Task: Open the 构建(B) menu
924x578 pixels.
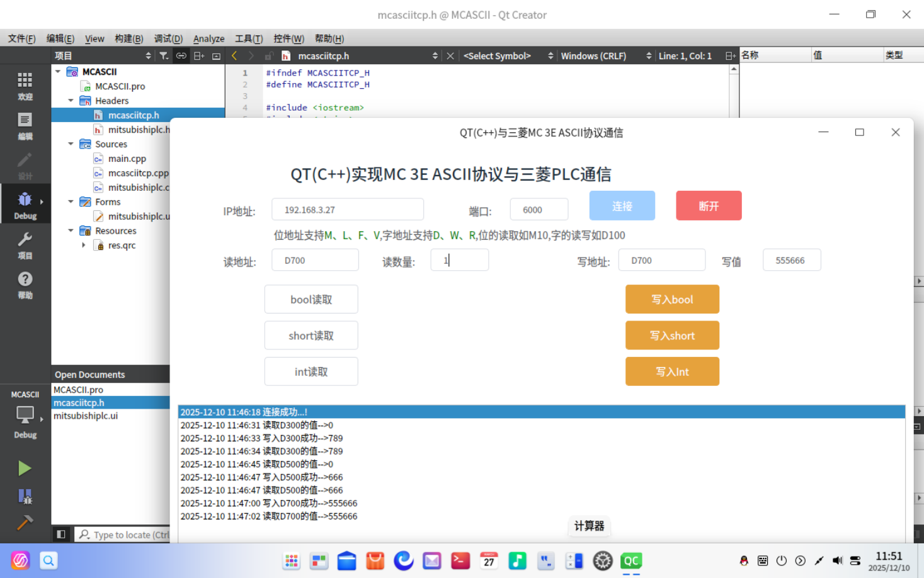Action: point(129,38)
